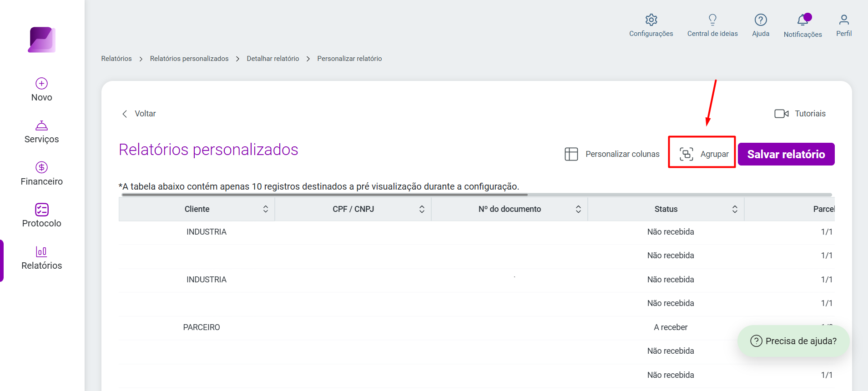Open the Protocolo checklist icon

click(x=42, y=210)
